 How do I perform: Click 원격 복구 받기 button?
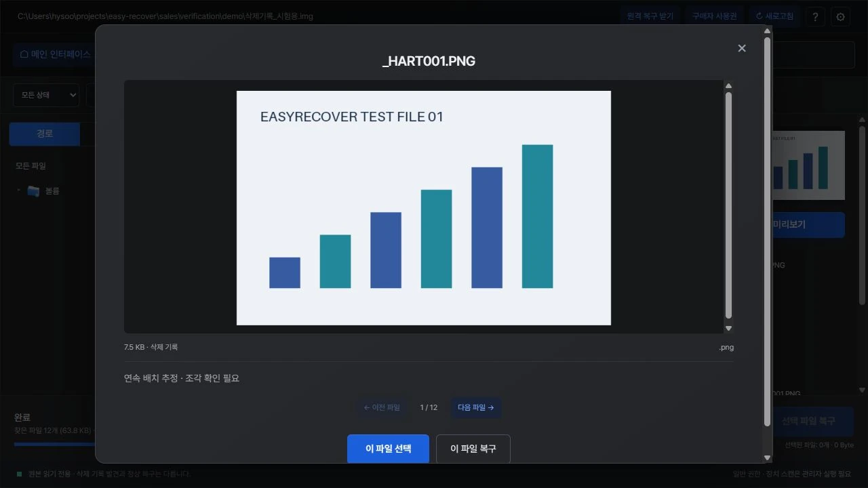click(650, 16)
